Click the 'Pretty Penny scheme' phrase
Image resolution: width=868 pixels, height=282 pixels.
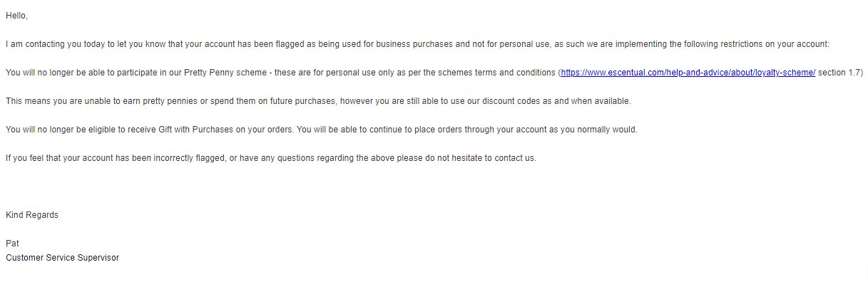(x=232, y=73)
